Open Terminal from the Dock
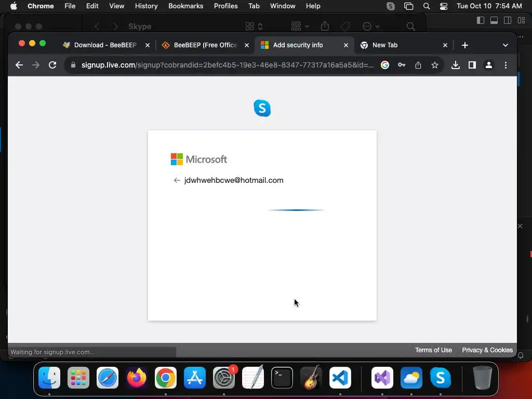This screenshot has height=399, width=532. (282, 378)
